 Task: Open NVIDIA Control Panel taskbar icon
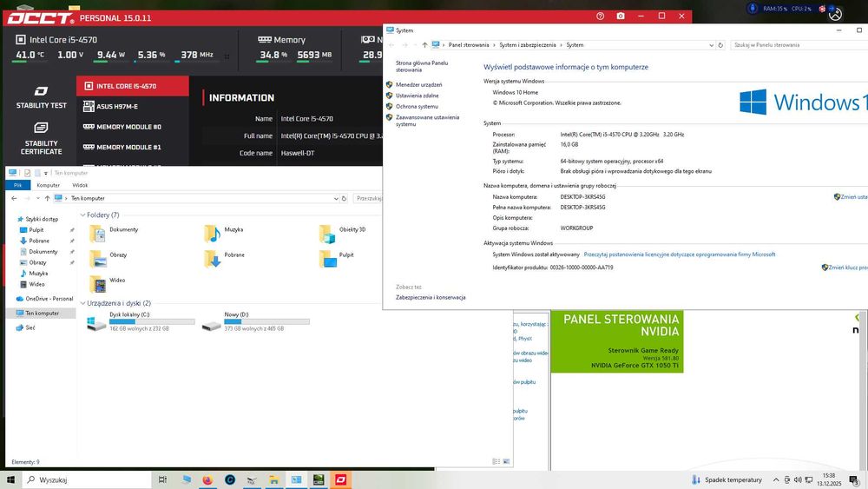tap(319, 479)
